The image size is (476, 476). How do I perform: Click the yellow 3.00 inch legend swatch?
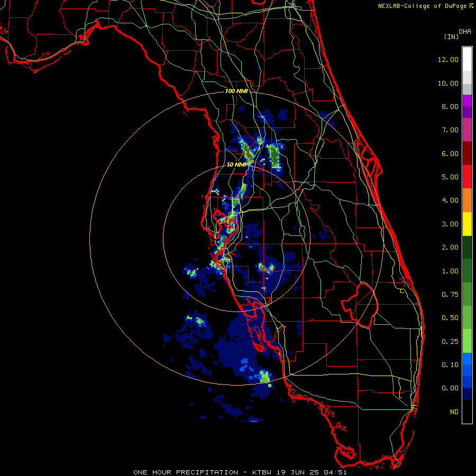coord(467,224)
